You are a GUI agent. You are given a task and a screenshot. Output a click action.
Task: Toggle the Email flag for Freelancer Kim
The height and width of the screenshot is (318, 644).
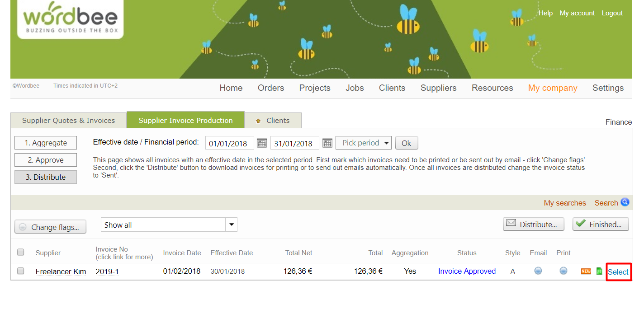tap(538, 271)
